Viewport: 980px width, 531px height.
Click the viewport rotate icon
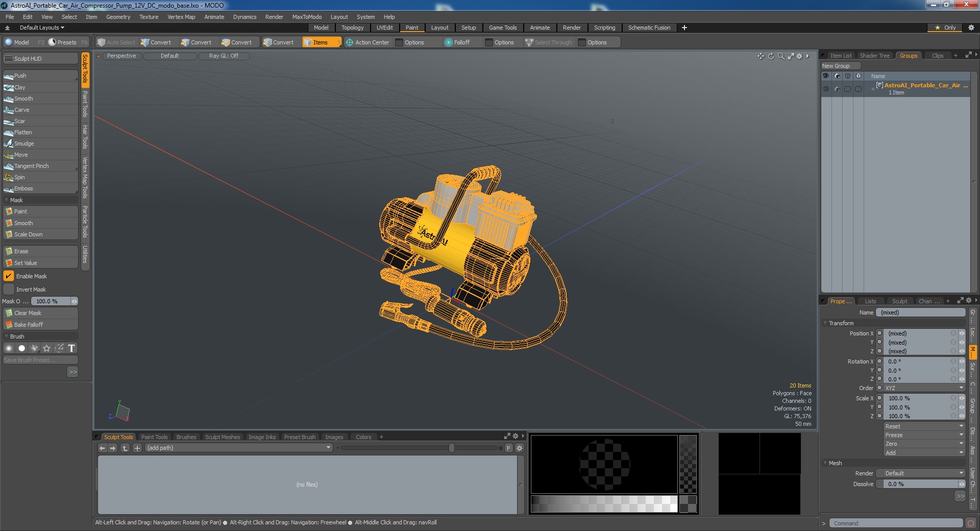pos(771,56)
